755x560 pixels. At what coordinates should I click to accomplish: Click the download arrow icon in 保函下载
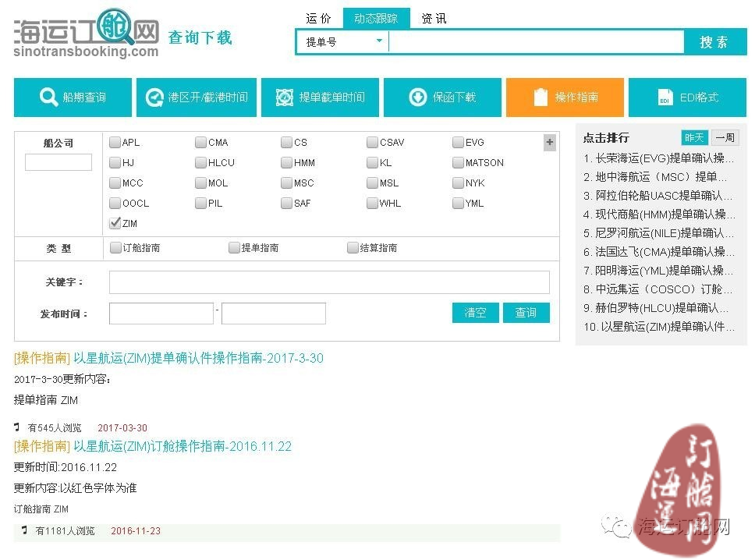click(x=417, y=97)
